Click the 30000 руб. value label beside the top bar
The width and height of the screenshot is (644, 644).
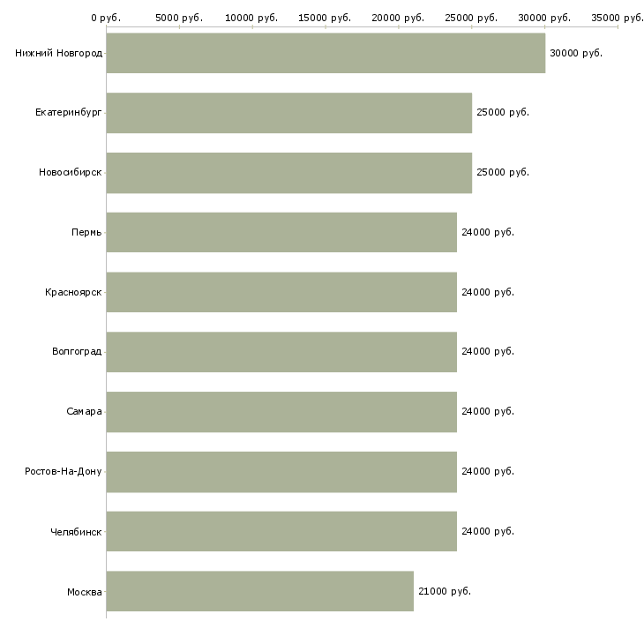point(575,54)
